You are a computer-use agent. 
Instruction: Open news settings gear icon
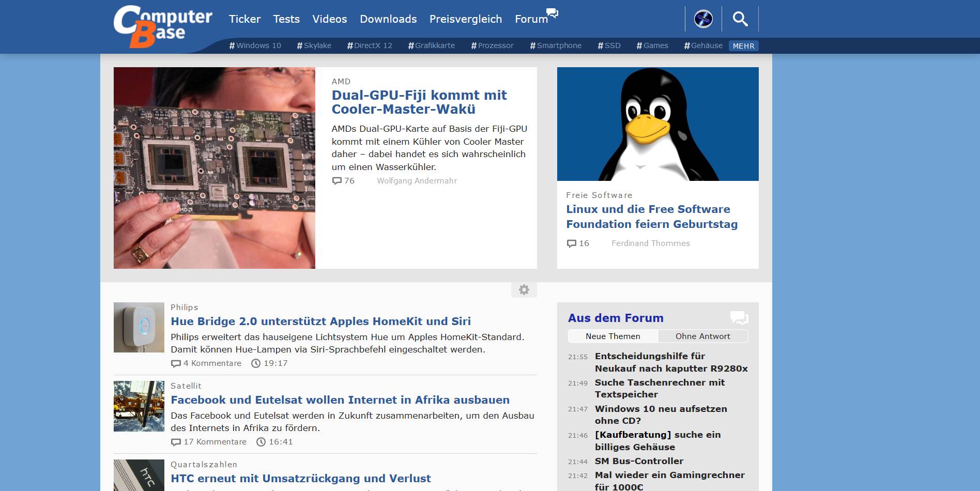[x=524, y=289]
